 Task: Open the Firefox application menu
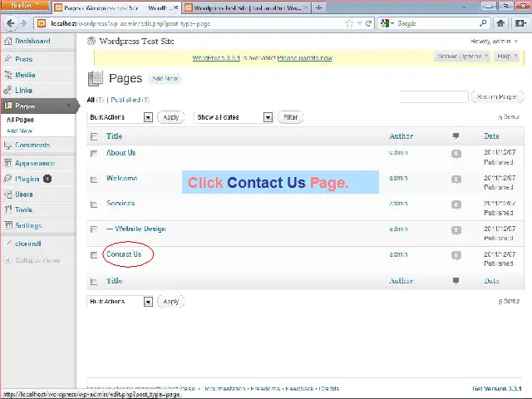pyautogui.click(x=25, y=6)
